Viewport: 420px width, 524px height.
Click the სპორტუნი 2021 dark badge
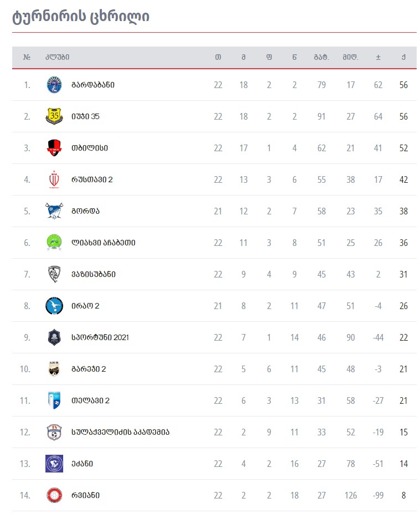click(54, 337)
